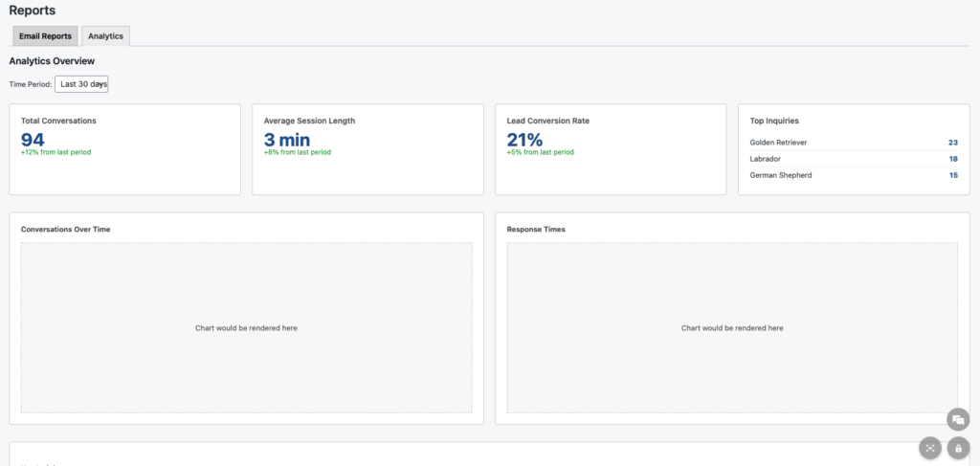Image resolution: width=980 pixels, height=466 pixels.
Task: Click the Reports page heading
Action: 32,11
